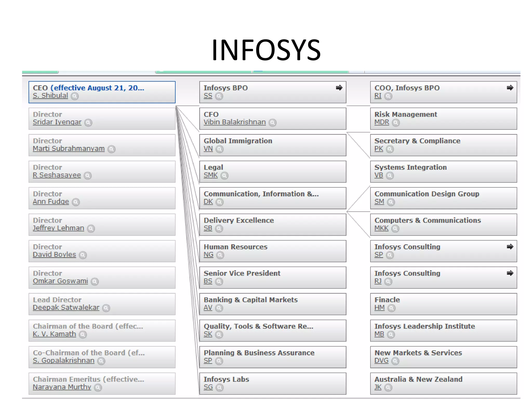The height and width of the screenshot is (399, 532).
Task: Open Jeffrey Lehman profile link
Action: 58,228
